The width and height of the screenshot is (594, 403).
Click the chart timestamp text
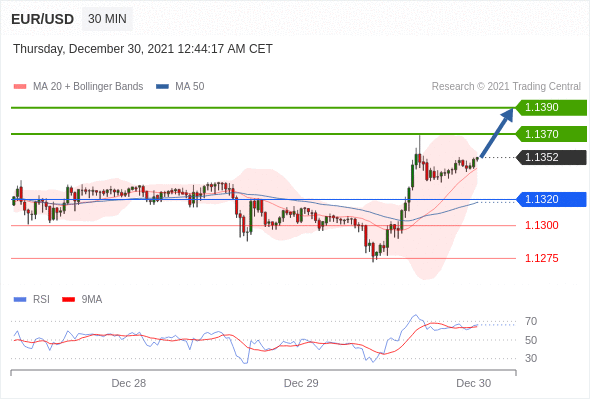pyautogui.click(x=143, y=49)
